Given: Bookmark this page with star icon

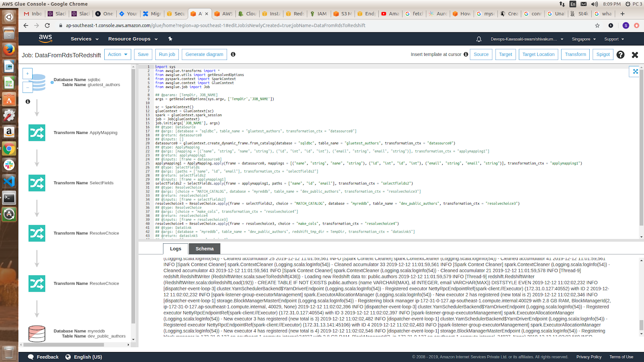Looking at the screenshot, I should pos(597,25).
